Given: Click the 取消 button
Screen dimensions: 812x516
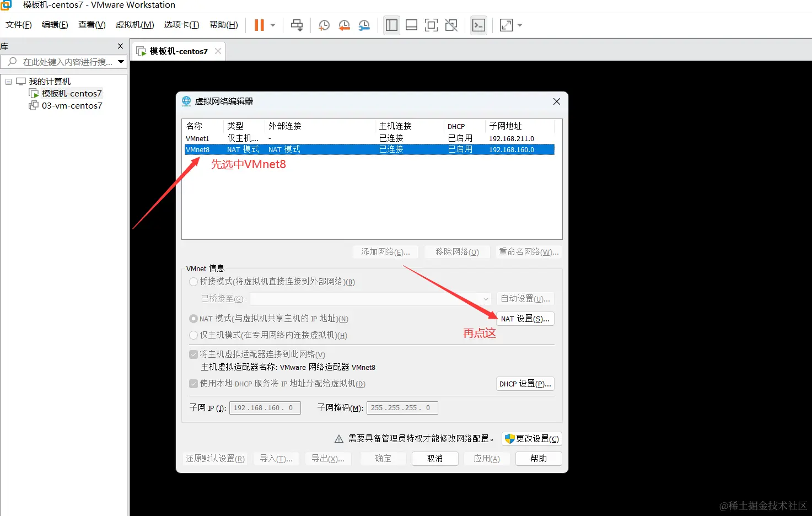Looking at the screenshot, I should tap(435, 459).
